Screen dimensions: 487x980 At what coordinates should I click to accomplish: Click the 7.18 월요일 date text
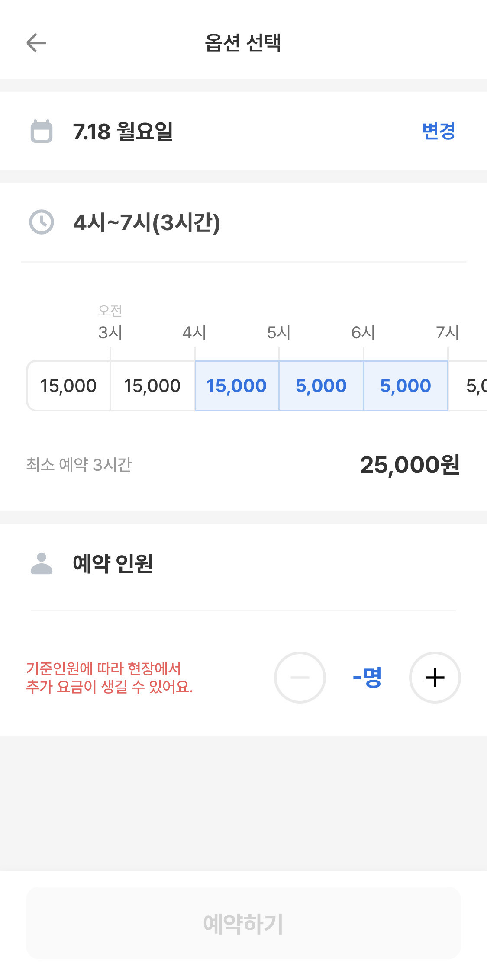click(123, 132)
